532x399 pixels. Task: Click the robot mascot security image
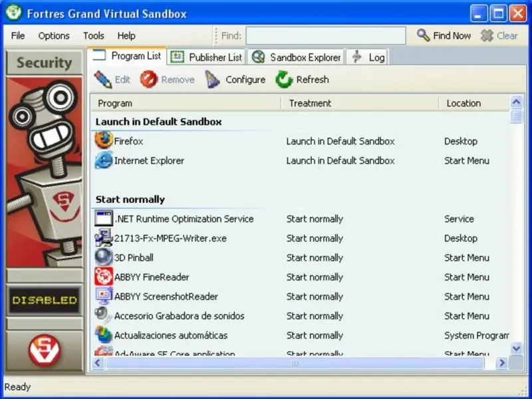coord(44,172)
